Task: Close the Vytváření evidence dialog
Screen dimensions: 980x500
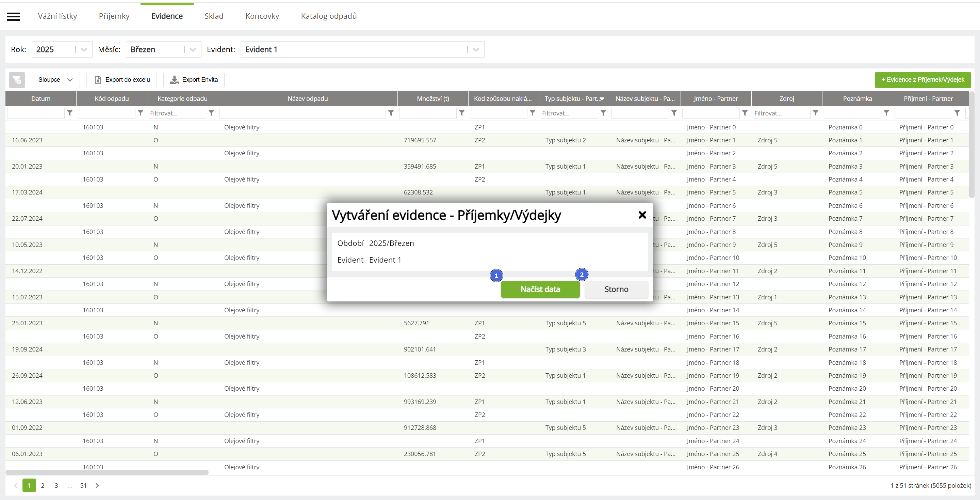Action: (642, 215)
